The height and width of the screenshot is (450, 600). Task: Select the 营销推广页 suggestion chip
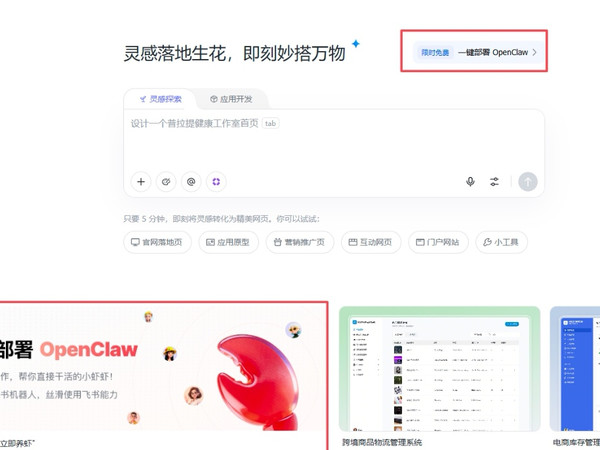click(300, 242)
